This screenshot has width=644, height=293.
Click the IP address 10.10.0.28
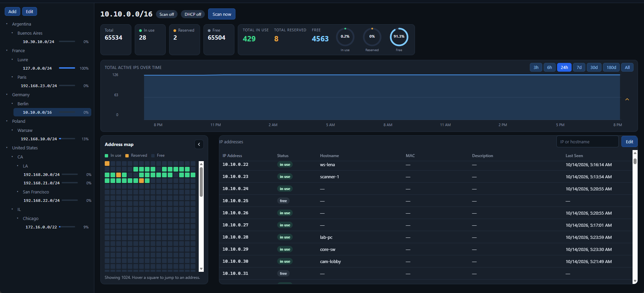235,237
